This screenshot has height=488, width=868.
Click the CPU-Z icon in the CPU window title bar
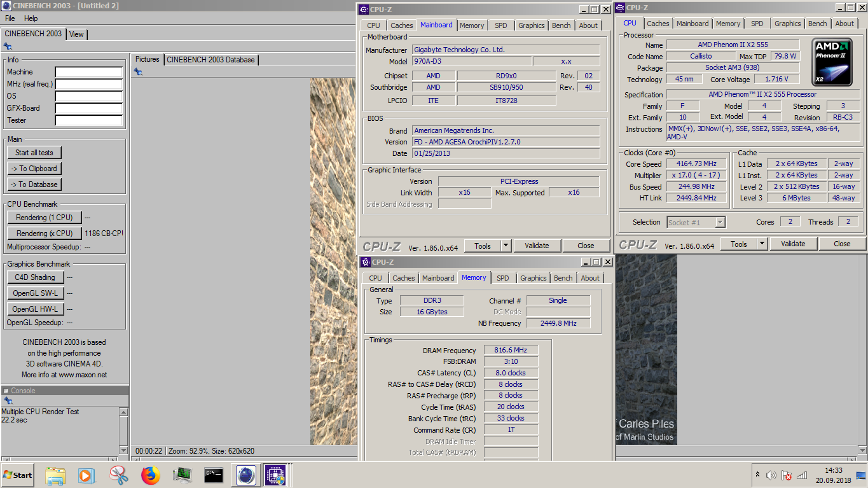tap(620, 8)
